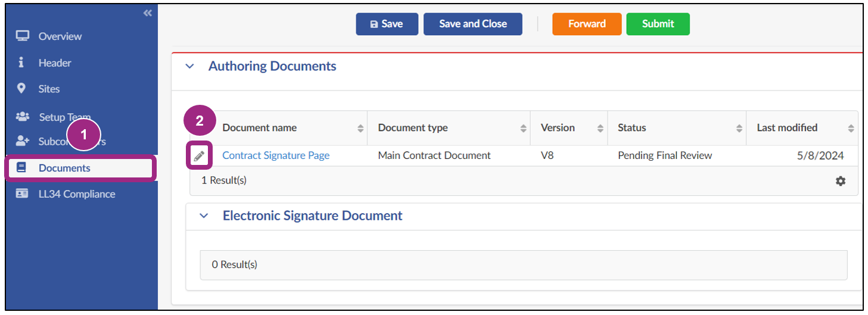The width and height of the screenshot is (868, 315).
Task: Open Overview in sidebar
Action: coord(60,36)
